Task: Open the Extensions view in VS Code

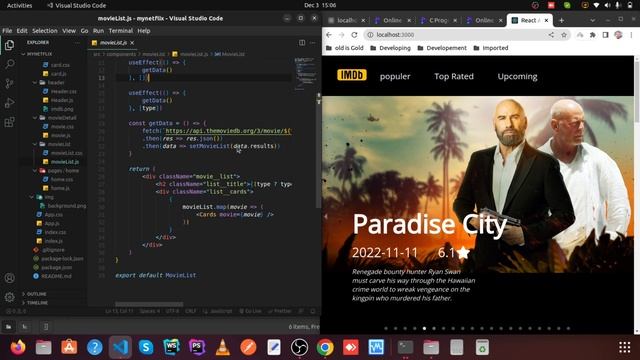Action: pyautogui.click(x=9, y=122)
